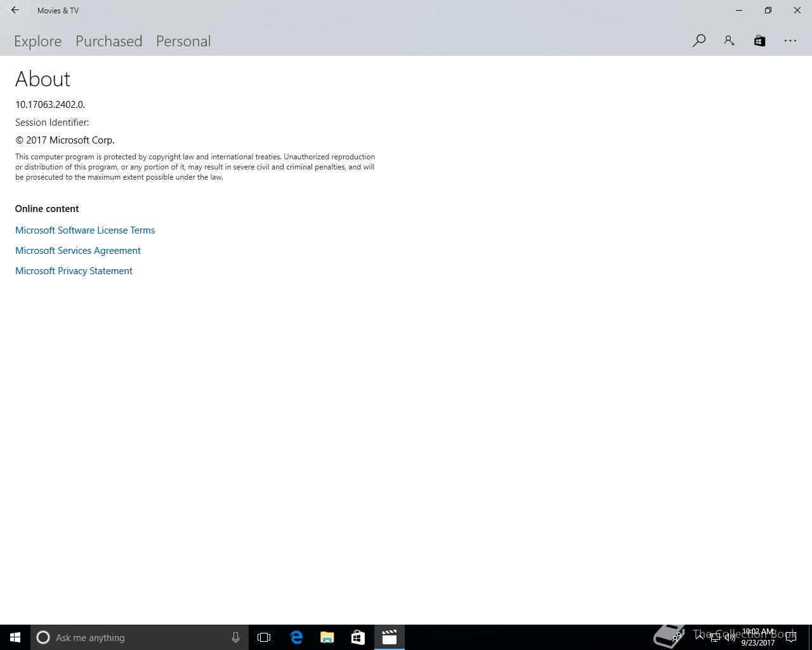Select the version number 10.17063.2402.0 text
This screenshot has height=650, width=812.
coord(50,105)
